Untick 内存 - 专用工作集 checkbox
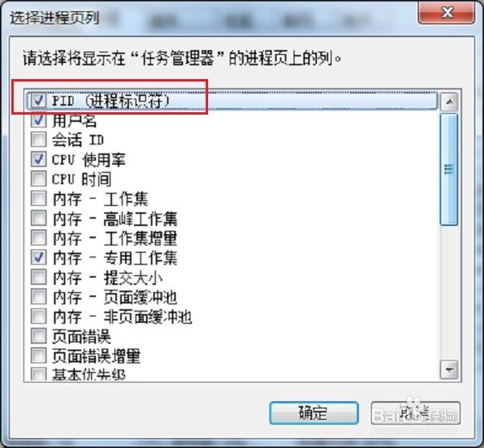The image size is (484, 448). [39, 257]
